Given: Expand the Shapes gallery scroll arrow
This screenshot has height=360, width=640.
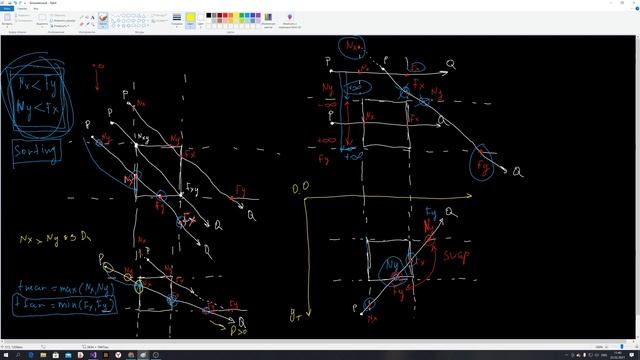Looking at the screenshot, I should [x=148, y=25].
